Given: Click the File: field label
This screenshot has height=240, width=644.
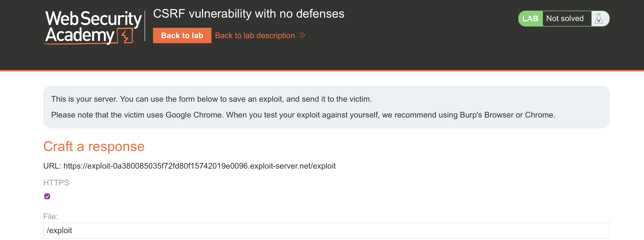Looking at the screenshot, I should point(50,216).
